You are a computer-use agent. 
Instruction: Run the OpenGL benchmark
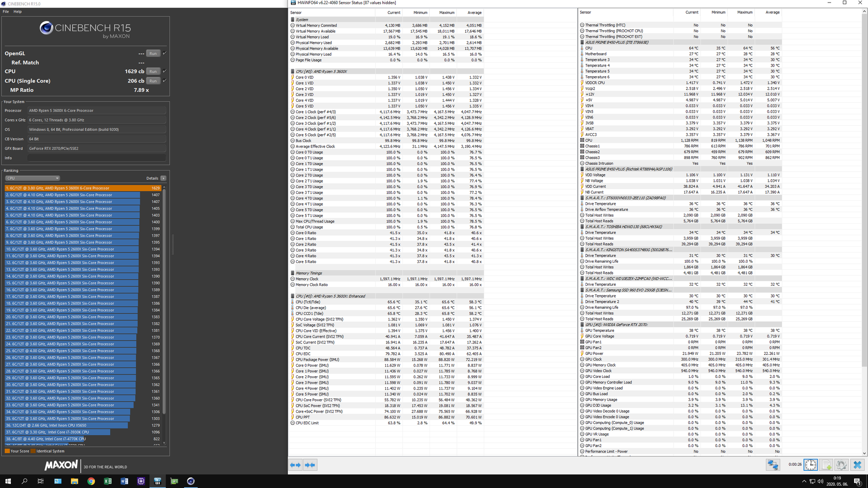tap(153, 53)
